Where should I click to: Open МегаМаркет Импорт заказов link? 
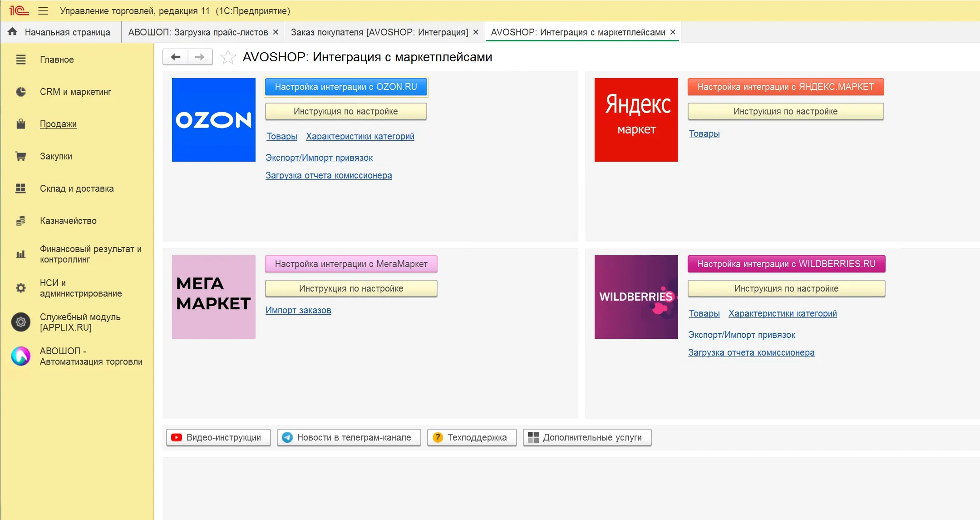point(298,310)
